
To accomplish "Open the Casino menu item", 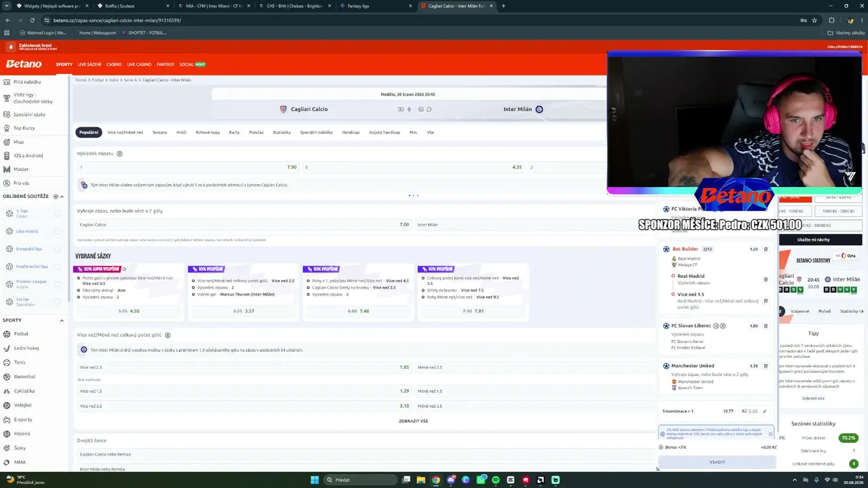I will pos(114,64).
